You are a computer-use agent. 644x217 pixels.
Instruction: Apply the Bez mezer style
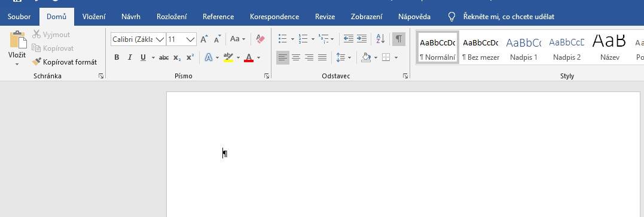[x=481, y=47]
